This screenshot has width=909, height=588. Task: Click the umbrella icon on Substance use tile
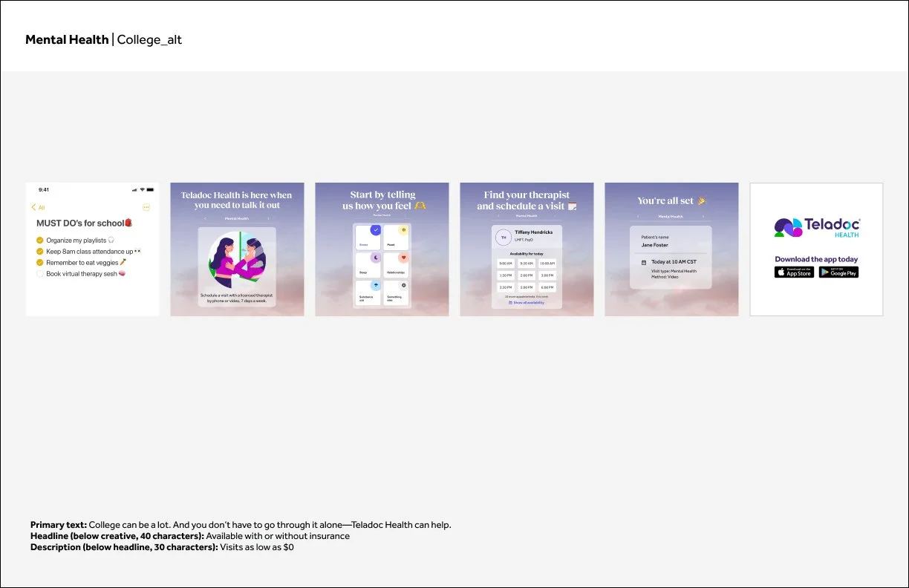[376, 285]
